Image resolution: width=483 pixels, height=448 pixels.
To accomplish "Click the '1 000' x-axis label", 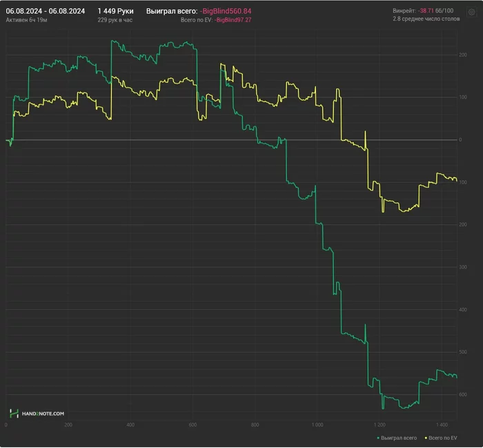I will point(317,425).
